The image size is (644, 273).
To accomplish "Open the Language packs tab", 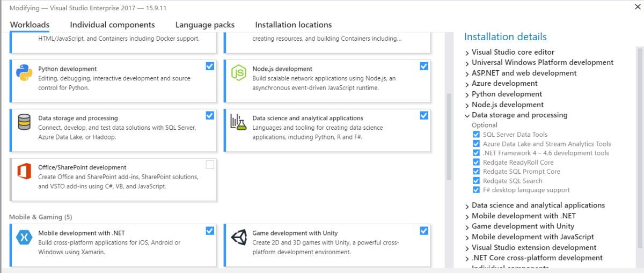I will (x=205, y=25).
